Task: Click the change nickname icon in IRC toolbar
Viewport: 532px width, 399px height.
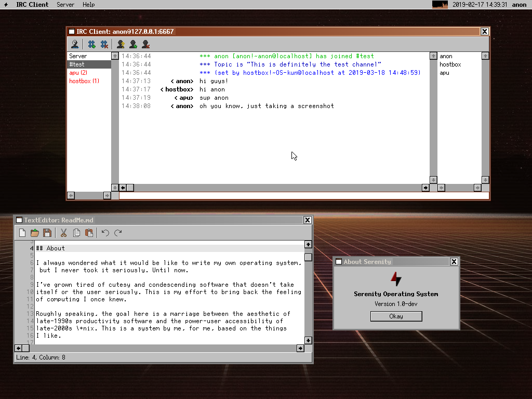Action: pos(75,45)
